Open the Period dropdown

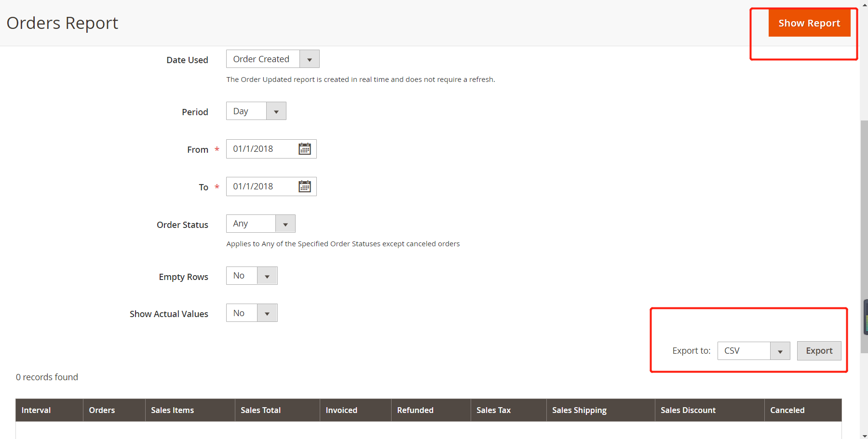point(276,110)
